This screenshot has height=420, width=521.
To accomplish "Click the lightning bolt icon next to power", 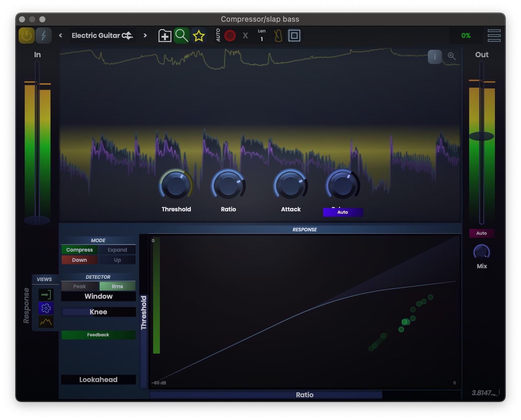I will click(x=43, y=35).
